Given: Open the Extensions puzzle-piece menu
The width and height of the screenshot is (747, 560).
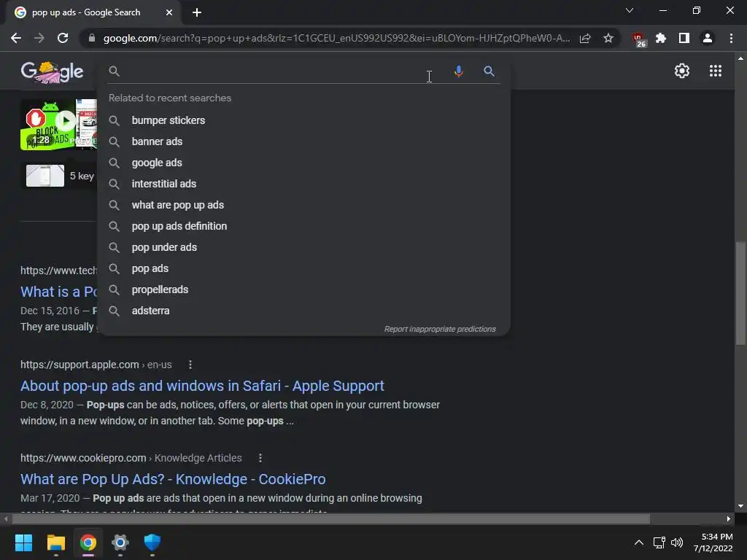Looking at the screenshot, I should 661,38.
